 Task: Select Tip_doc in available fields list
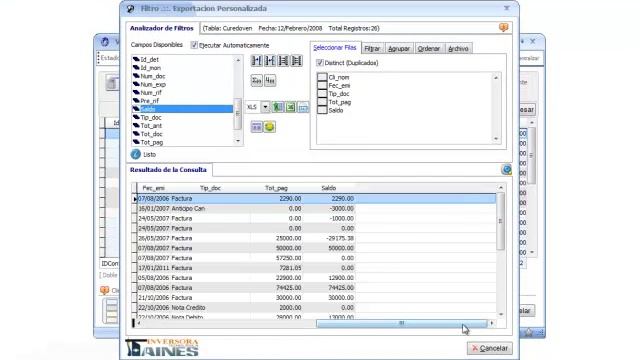(x=151, y=118)
